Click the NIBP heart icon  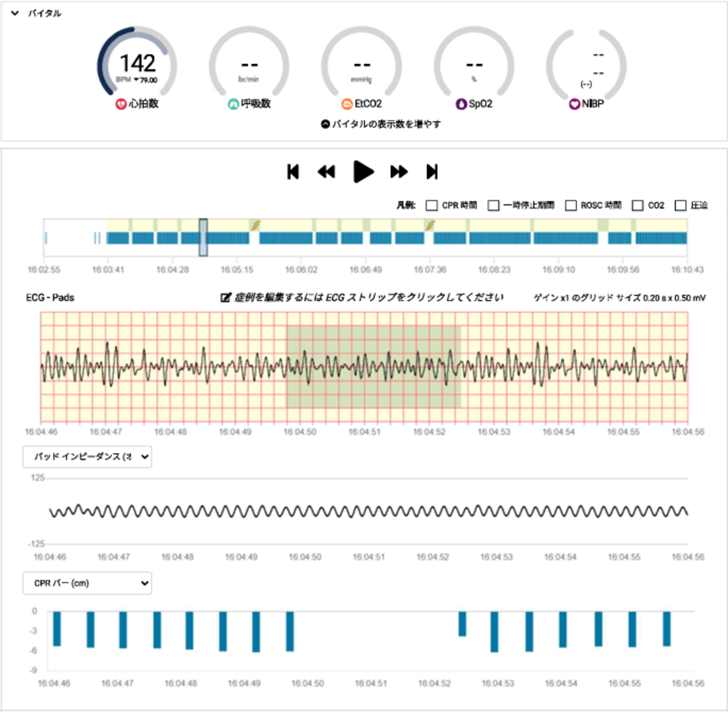[575, 104]
